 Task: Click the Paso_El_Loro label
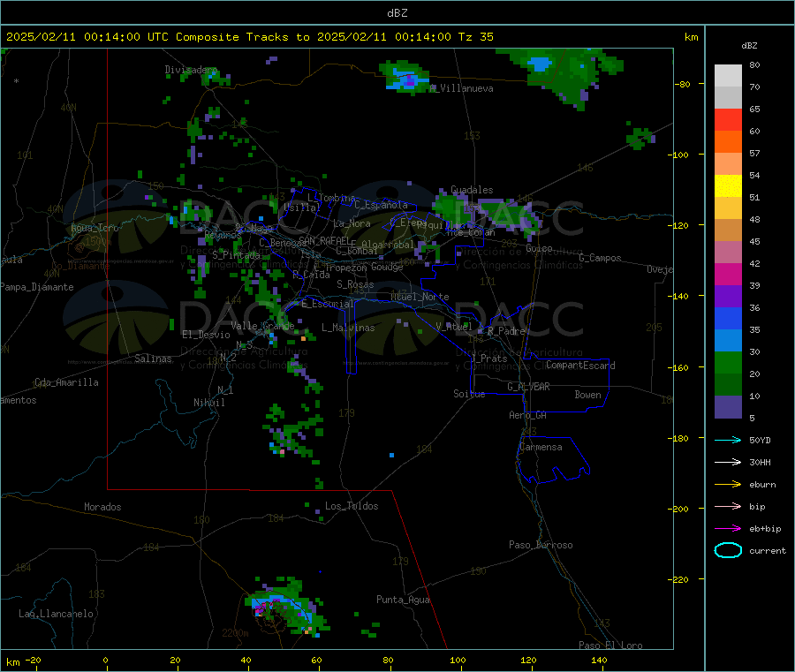tap(610, 646)
